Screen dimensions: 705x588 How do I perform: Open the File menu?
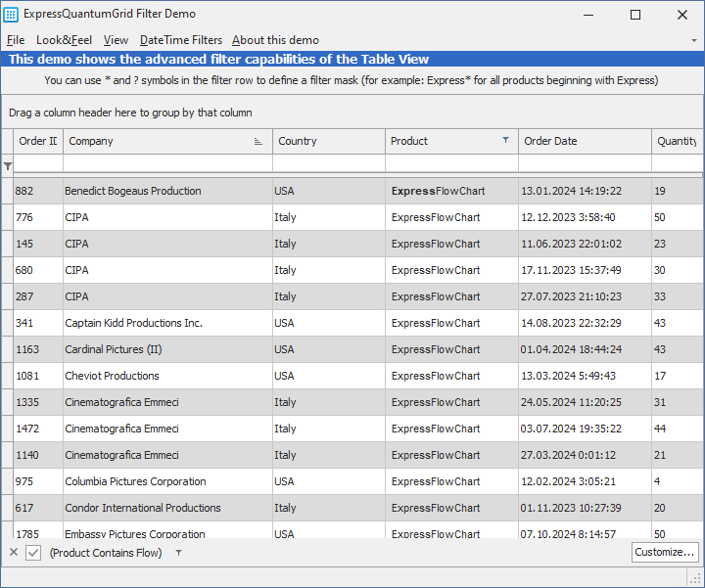click(x=16, y=40)
